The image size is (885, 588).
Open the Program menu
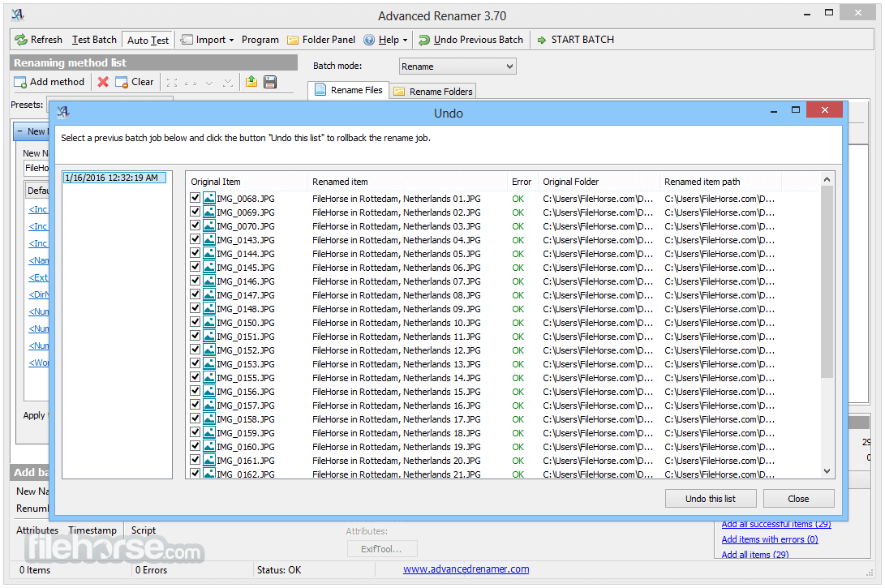[x=260, y=40]
